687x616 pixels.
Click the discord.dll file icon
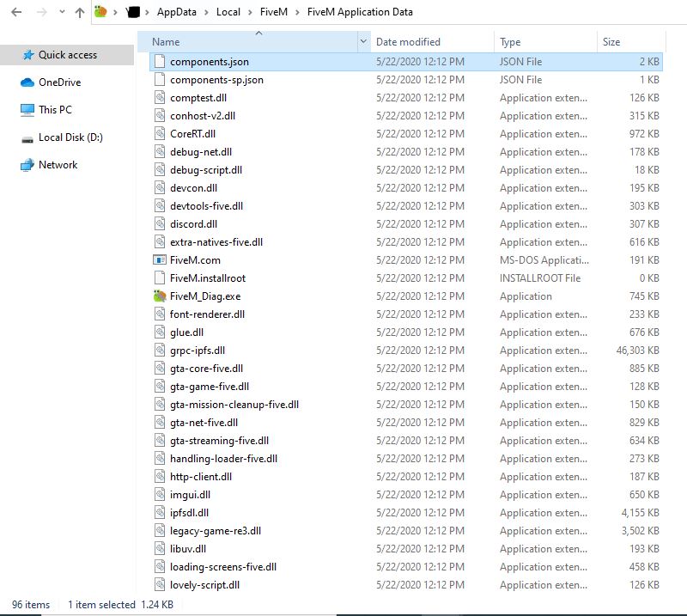click(x=160, y=224)
